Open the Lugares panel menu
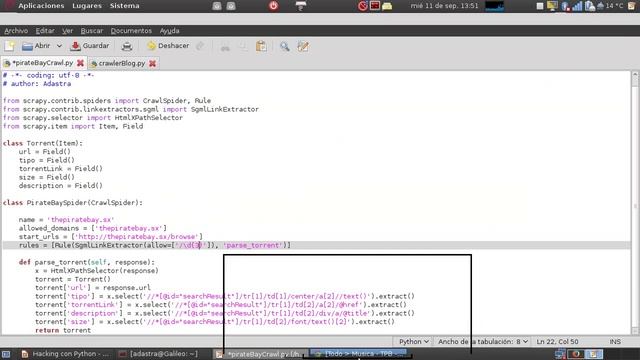The height and width of the screenshot is (360, 640). [x=87, y=6]
